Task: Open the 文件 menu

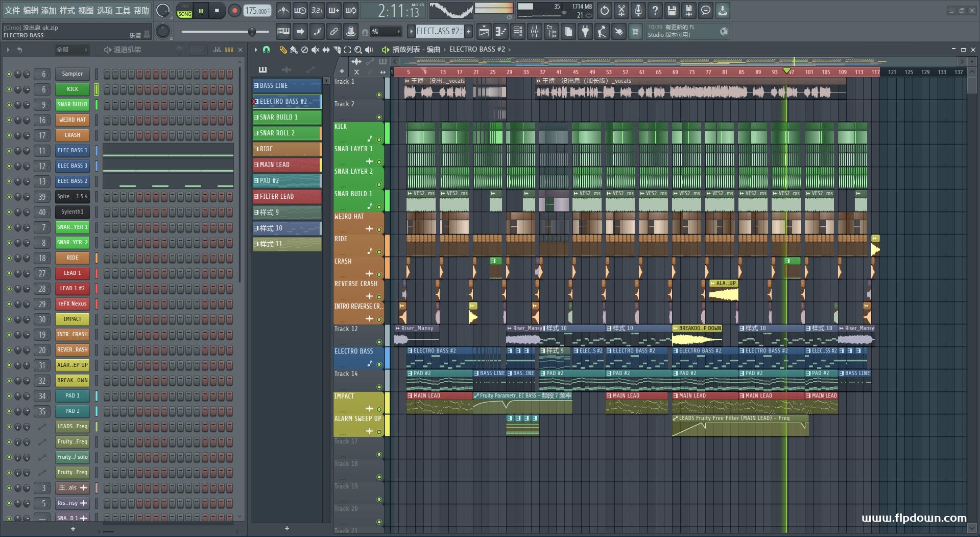Action: 12,10
